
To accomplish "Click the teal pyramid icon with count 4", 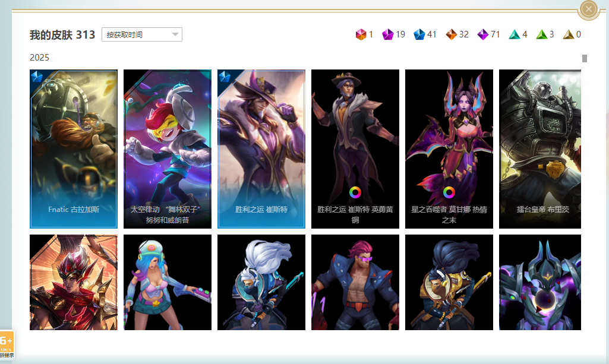I will pos(514,34).
